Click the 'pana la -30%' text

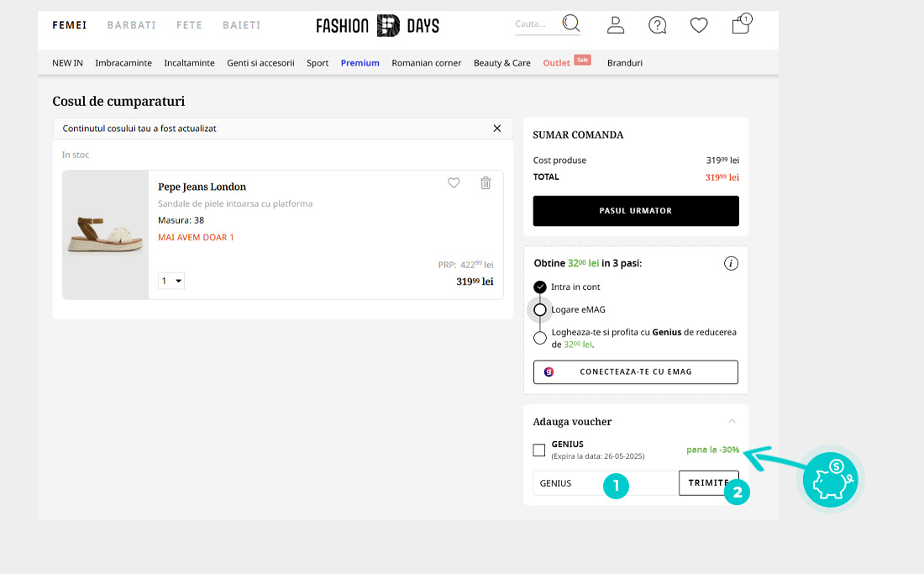[x=712, y=450]
